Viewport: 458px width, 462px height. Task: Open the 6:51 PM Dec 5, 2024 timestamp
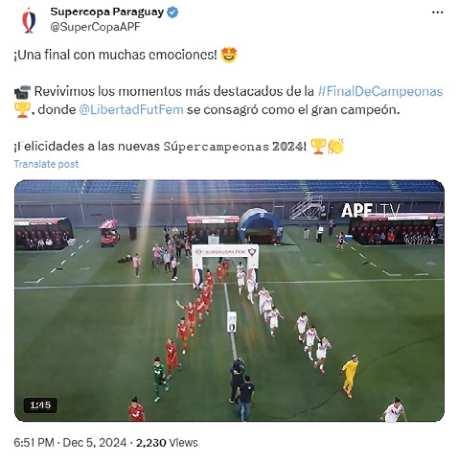click(x=70, y=443)
